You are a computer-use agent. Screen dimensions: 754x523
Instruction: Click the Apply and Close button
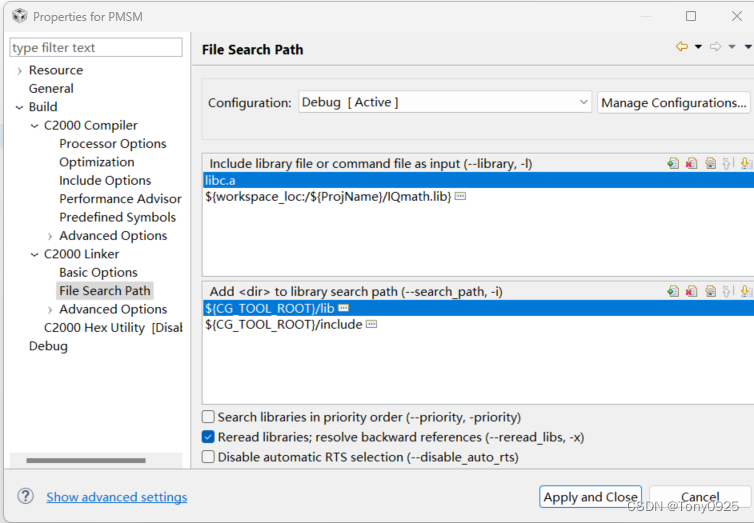click(590, 497)
